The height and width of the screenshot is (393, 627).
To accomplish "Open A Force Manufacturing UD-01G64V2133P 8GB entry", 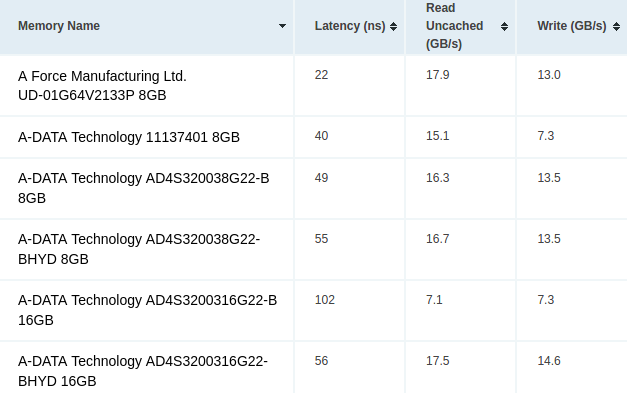I will pyautogui.click(x=102, y=86).
